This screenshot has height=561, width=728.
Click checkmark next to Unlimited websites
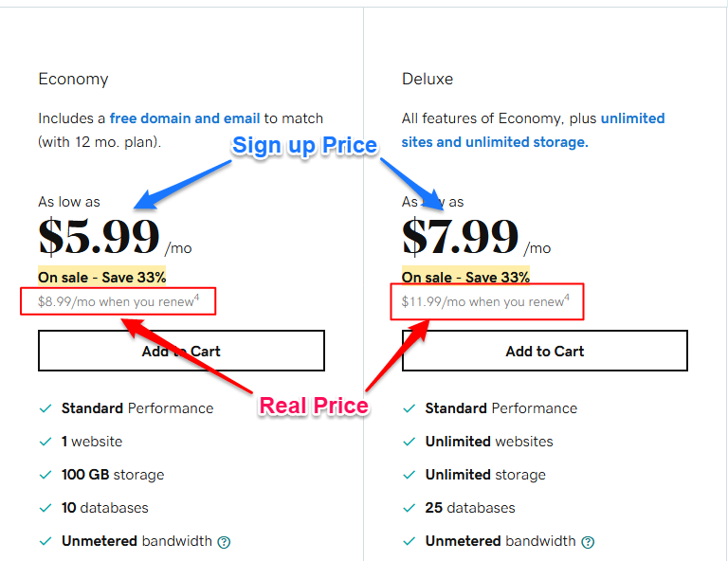tap(409, 442)
